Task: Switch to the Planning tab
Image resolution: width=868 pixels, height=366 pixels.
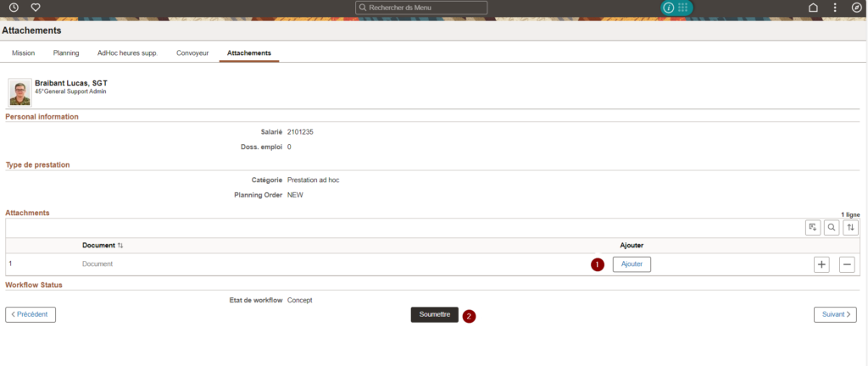Action: pyautogui.click(x=66, y=53)
